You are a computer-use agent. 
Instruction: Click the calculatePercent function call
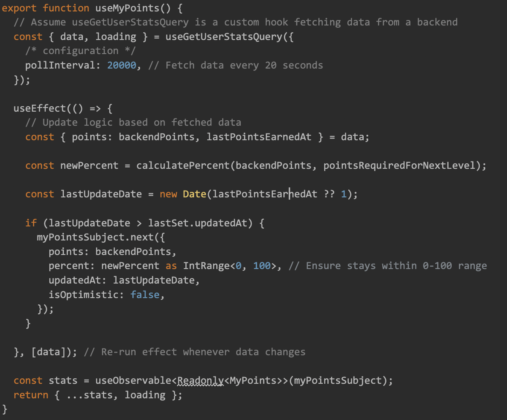click(x=183, y=166)
